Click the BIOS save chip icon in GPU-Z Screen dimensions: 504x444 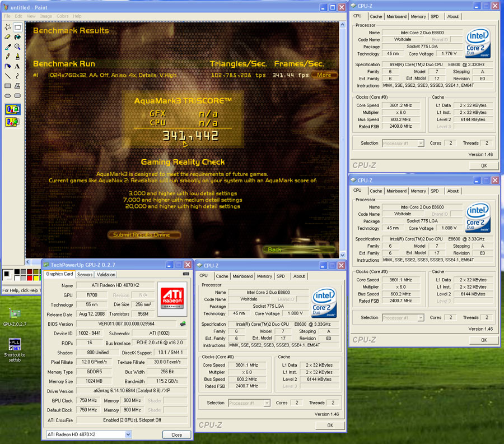pyautogui.click(x=183, y=323)
